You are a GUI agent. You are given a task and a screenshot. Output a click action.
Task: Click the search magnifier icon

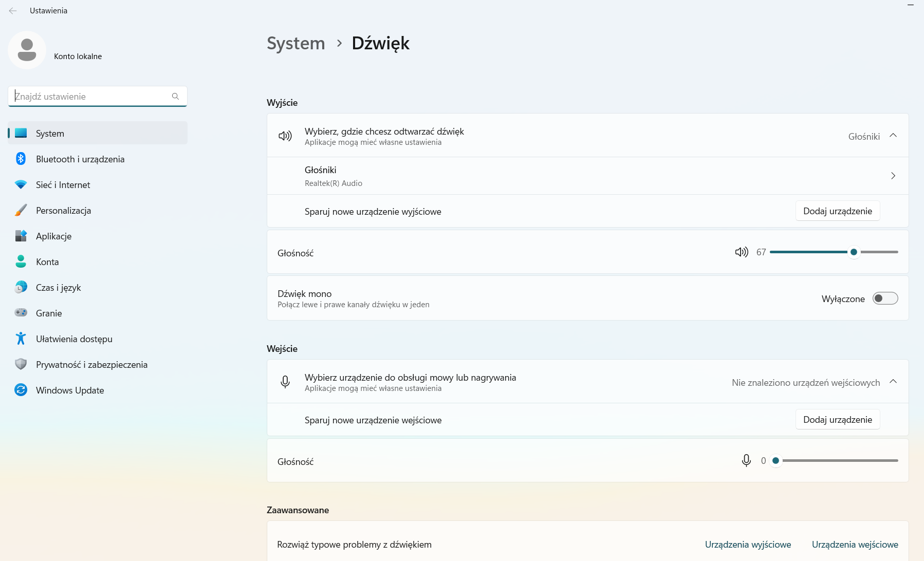(x=175, y=97)
